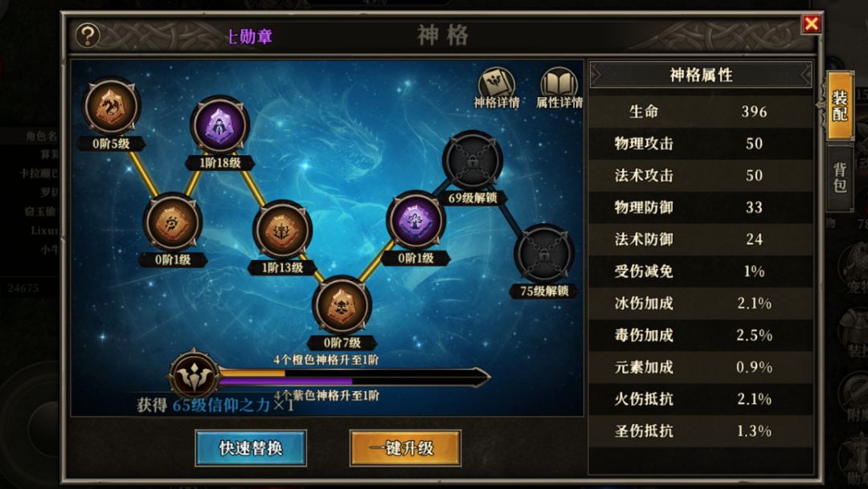Select the orange godhead 0阶1级 on left

[173, 223]
